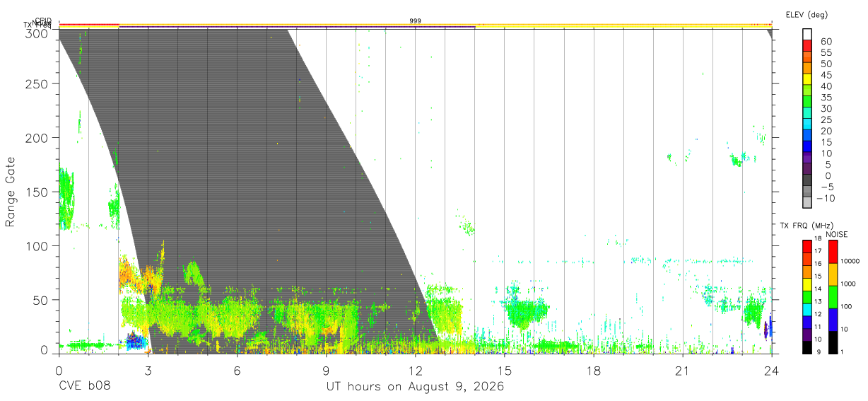Click the "24" UT hours axis tick

771,370
